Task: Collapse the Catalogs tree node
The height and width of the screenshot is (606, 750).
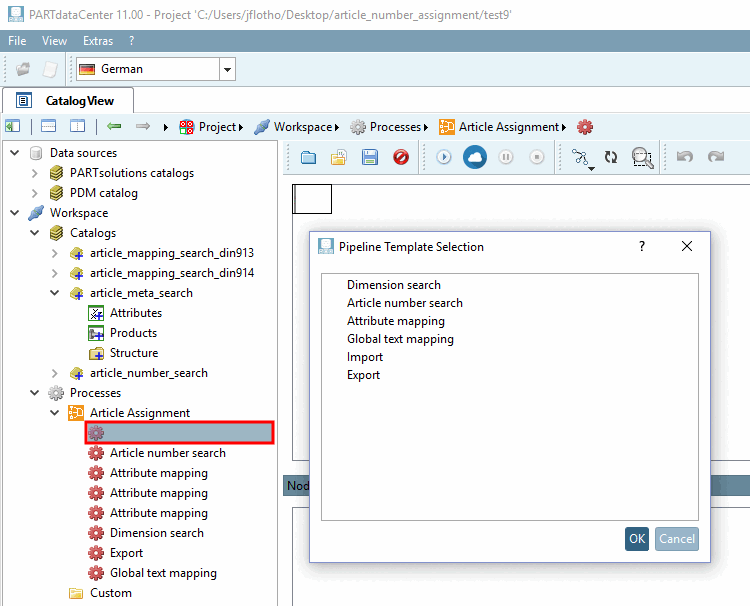Action: 34,233
